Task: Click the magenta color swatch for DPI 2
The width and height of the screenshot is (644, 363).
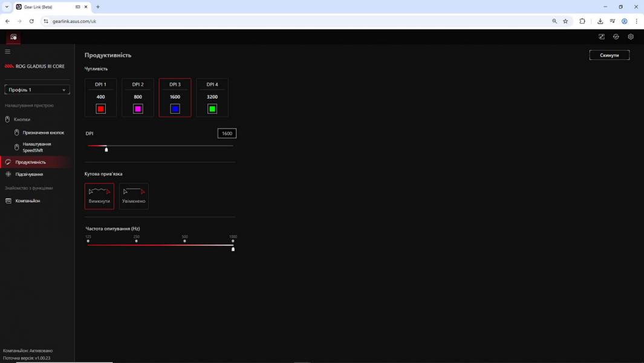Action: pos(138,109)
